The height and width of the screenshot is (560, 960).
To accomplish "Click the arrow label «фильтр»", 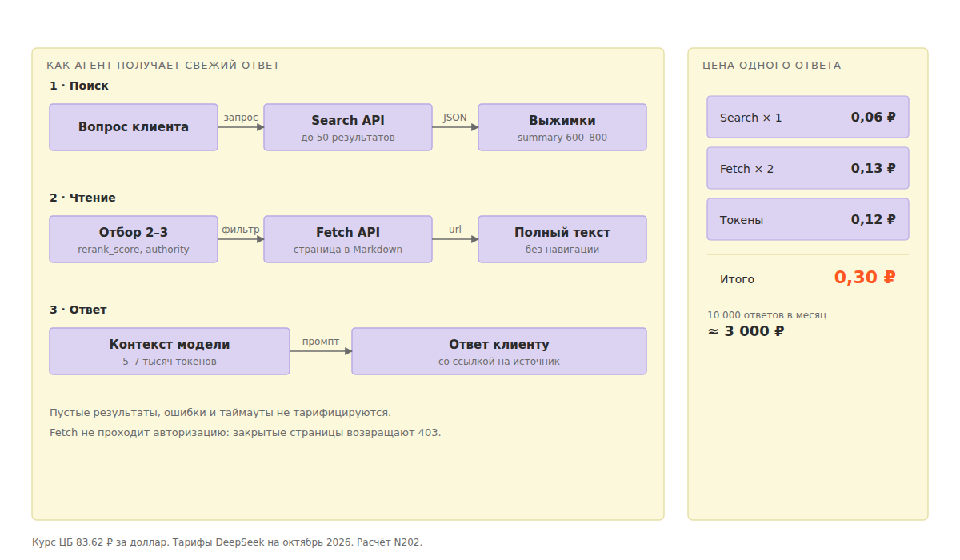I will coord(241,230).
